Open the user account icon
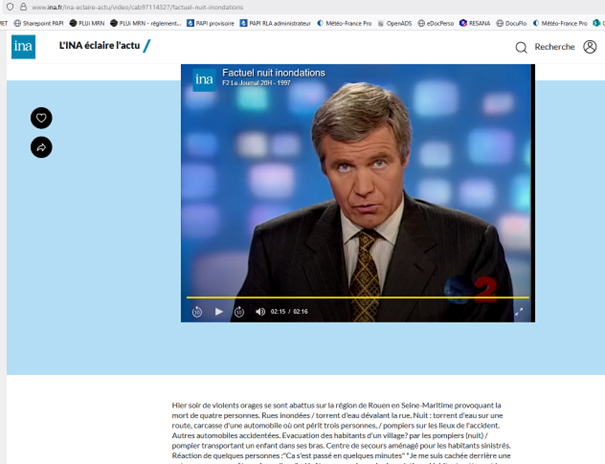The width and height of the screenshot is (605, 464). 590,47
